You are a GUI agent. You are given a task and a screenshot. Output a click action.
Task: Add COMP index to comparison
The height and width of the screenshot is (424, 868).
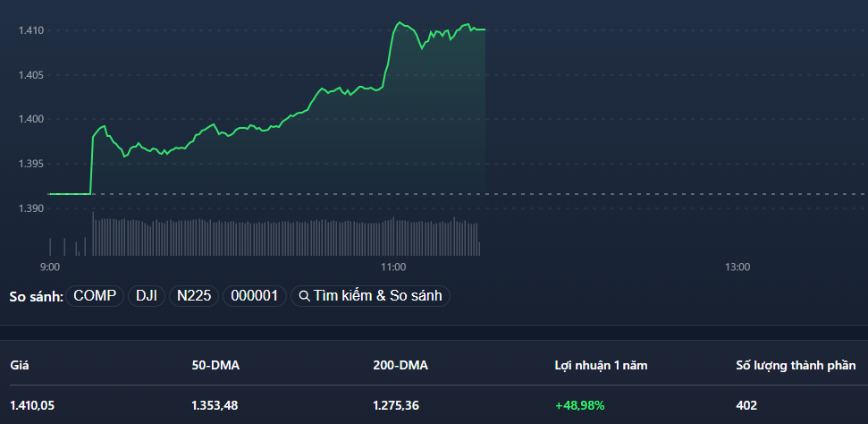pyautogui.click(x=95, y=296)
